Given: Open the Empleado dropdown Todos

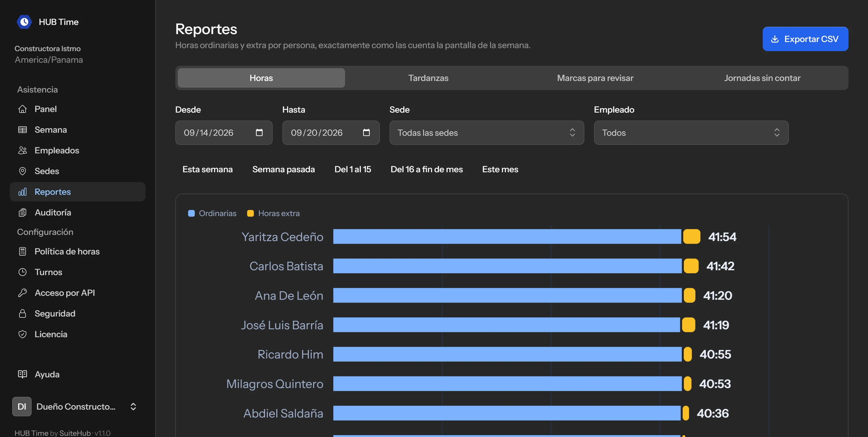Looking at the screenshot, I should point(691,133).
